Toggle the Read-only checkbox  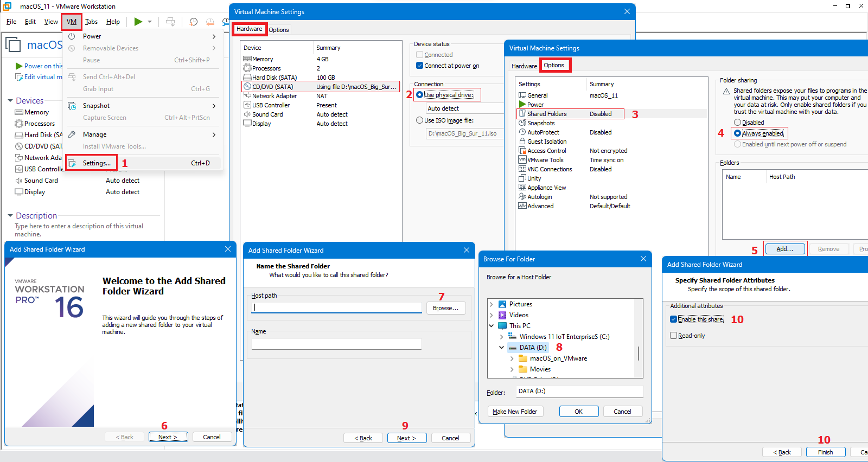point(673,336)
